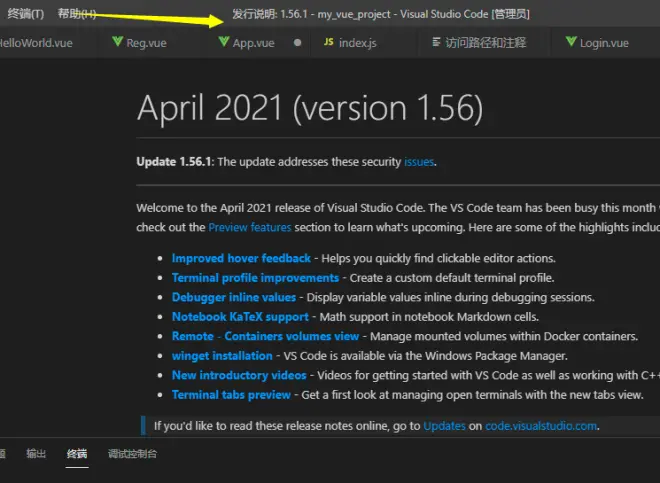The height and width of the screenshot is (483, 660).
Task: Switch to the 调试控制台 panel tab
Action: pyautogui.click(x=132, y=454)
